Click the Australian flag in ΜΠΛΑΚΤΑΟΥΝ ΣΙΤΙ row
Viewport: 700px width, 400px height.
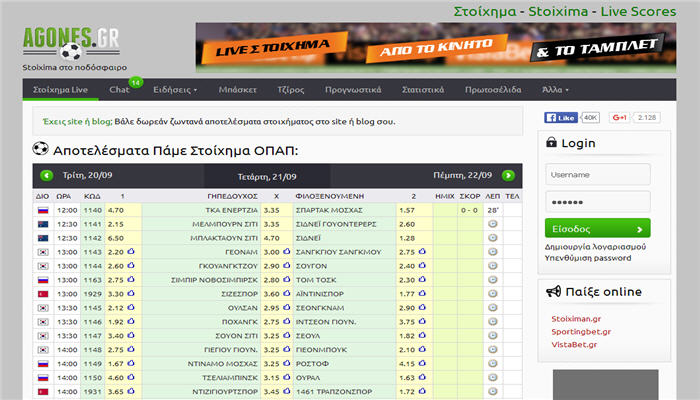(x=43, y=238)
